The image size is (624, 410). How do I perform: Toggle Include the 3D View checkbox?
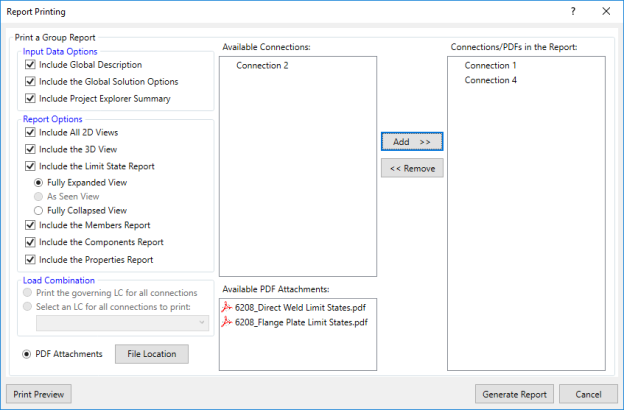click(30, 149)
